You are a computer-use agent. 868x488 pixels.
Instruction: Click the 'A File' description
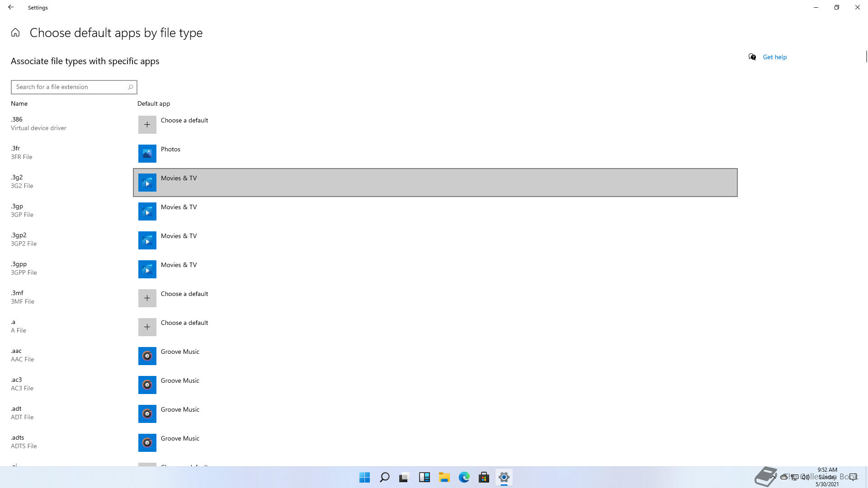pos(19,330)
